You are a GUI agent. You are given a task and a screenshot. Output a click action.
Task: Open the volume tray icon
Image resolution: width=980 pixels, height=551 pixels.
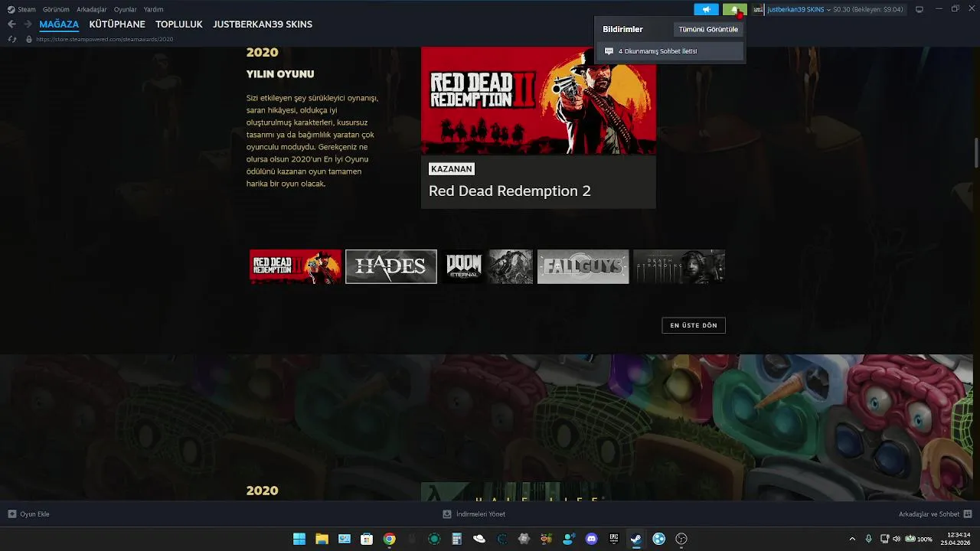pyautogui.click(x=897, y=539)
